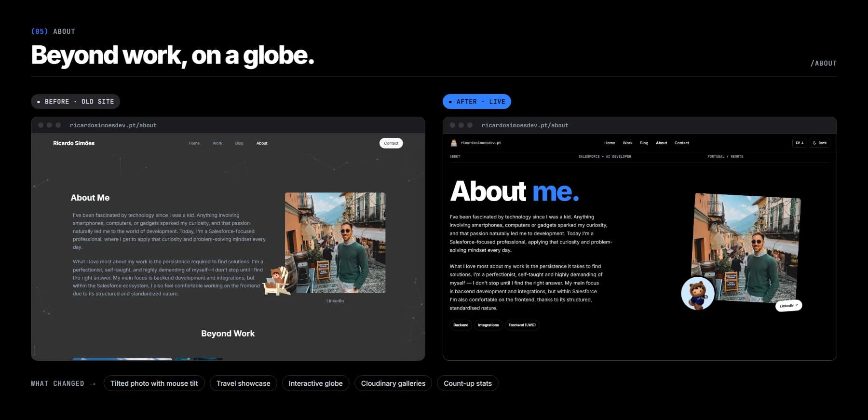
Task: Click the After preview address bar URL
Action: point(525,125)
